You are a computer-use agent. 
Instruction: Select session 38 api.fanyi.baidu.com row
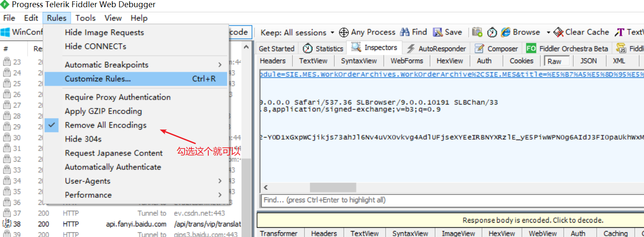click(x=122, y=224)
